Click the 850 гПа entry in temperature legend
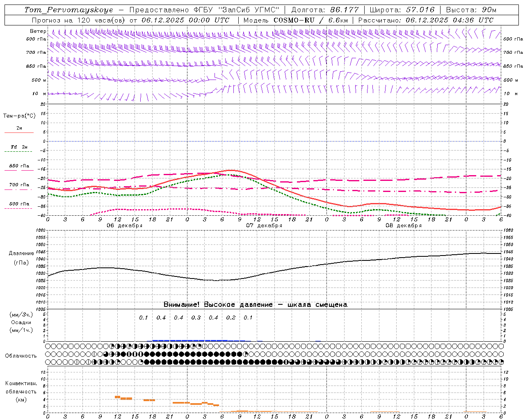The height and width of the screenshot is (420, 525). click(x=19, y=166)
